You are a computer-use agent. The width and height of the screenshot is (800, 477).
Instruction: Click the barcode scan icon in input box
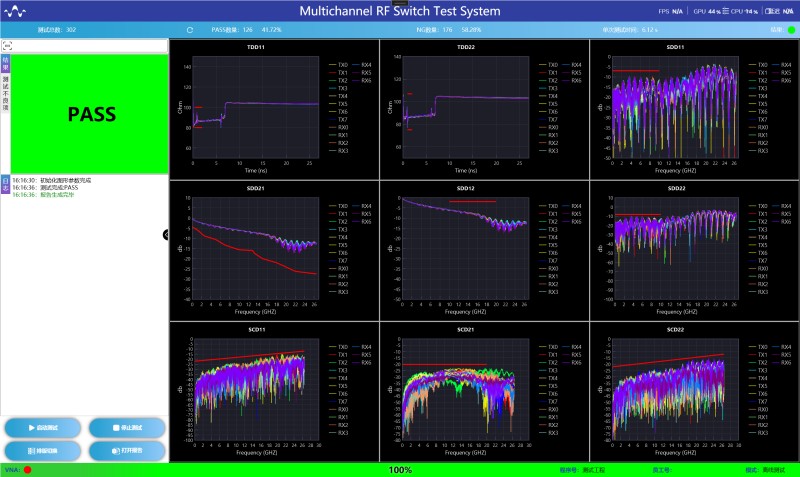tap(7, 46)
